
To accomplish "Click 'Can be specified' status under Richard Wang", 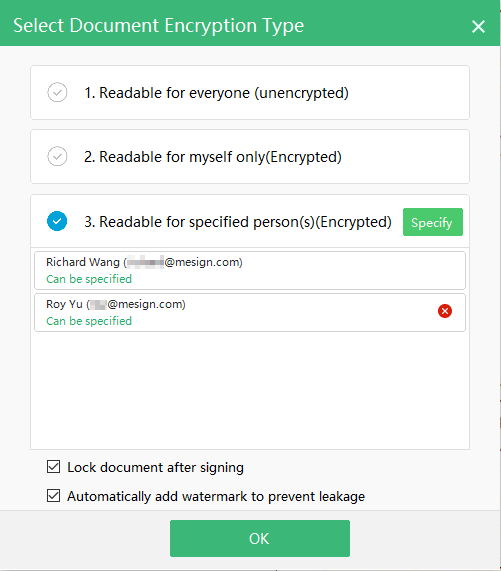I will tap(89, 279).
